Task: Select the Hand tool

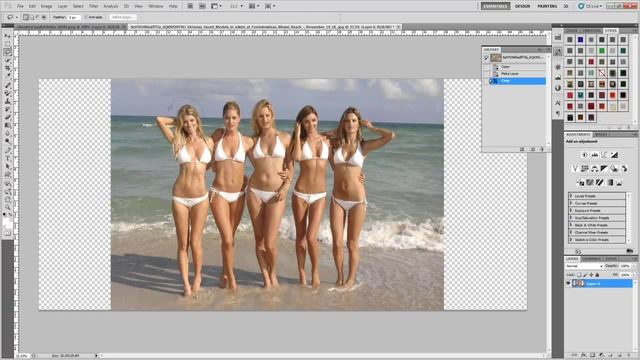Action: click(x=8, y=200)
